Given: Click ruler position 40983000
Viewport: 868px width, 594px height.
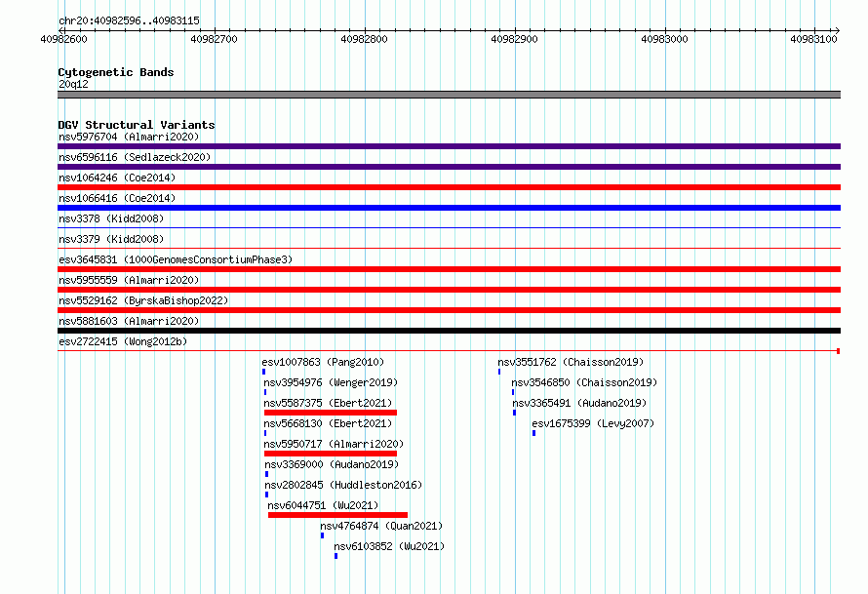Looking at the screenshot, I should point(664,39).
